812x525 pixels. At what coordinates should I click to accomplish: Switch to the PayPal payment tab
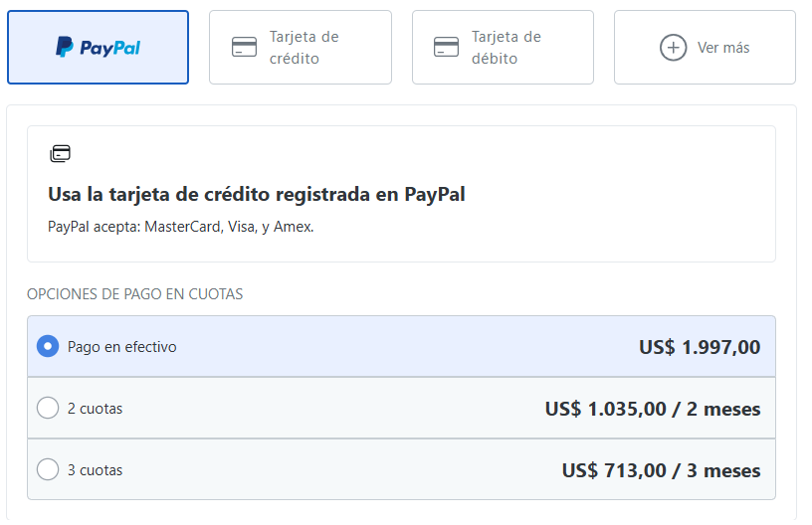point(98,47)
